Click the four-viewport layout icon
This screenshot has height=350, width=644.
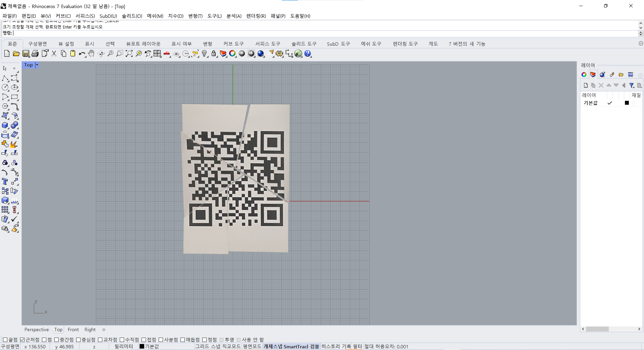coord(157,53)
